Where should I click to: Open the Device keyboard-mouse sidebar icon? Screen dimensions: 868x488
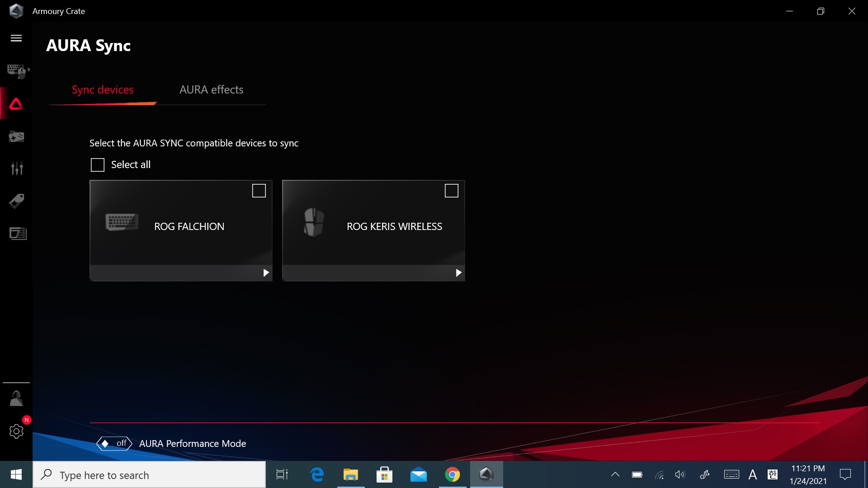coord(17,71)
